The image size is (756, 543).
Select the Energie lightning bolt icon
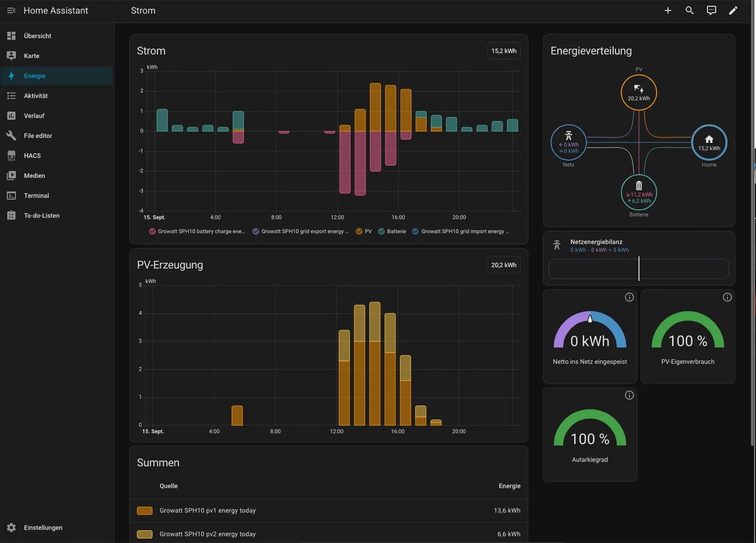tap(11, 76)
